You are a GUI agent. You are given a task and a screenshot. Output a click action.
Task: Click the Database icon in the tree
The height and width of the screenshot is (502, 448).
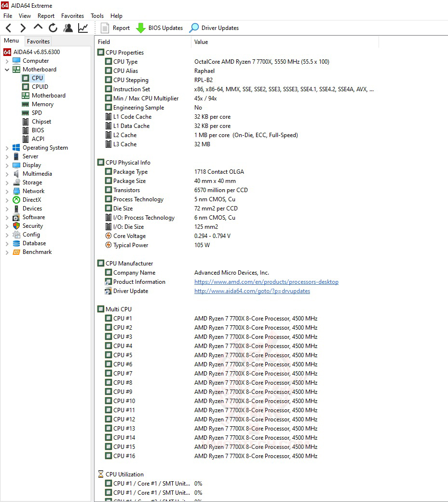pyautogui.click(x=16, y=243)
